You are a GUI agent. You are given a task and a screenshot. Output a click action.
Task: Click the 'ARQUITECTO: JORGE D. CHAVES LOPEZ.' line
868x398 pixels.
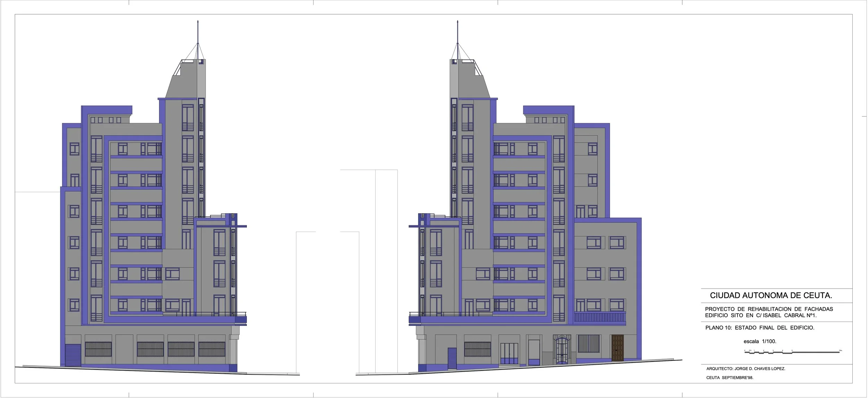coord(745,368)
